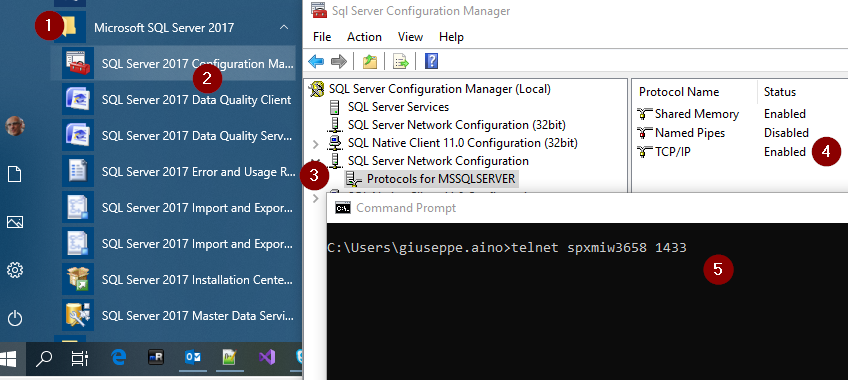Select SQL Server Network Configuration (32bit) node
The image size is (848, 380).
tap(456, 125)
